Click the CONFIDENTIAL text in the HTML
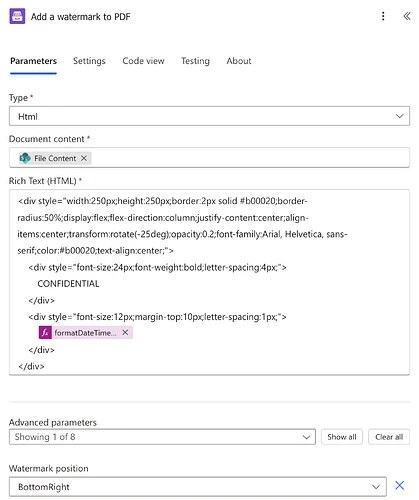This screenshot has width=419, height=500. coord(68,284)
